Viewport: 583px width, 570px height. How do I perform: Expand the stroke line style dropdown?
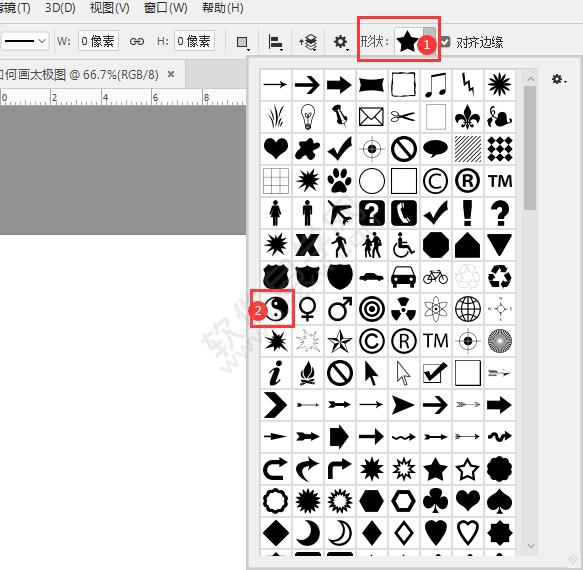click(25, 41)
